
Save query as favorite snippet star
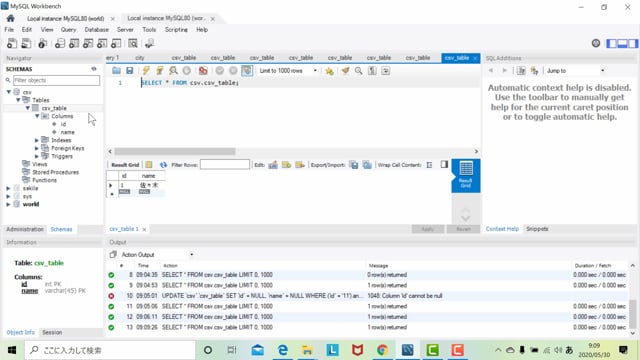pos(329,71)
